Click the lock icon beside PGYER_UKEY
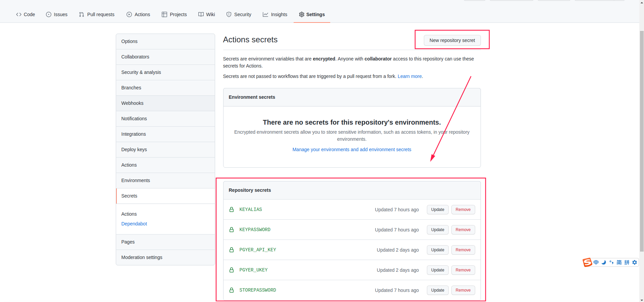 (x=232, y=270)
